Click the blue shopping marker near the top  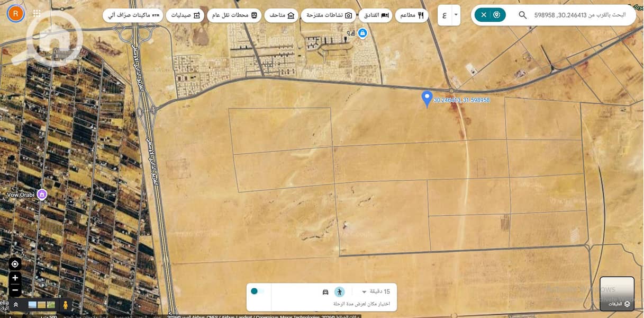pyautogui.click(x=362, y=33)
